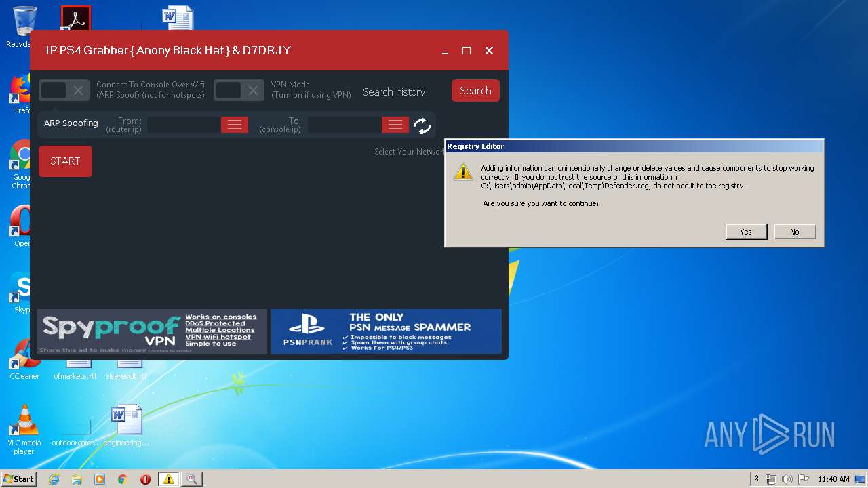The height and width of the screenshot is (488, 868).
Task: Click the warning icon in Registry Editor dialog
Action: point(463,171)
